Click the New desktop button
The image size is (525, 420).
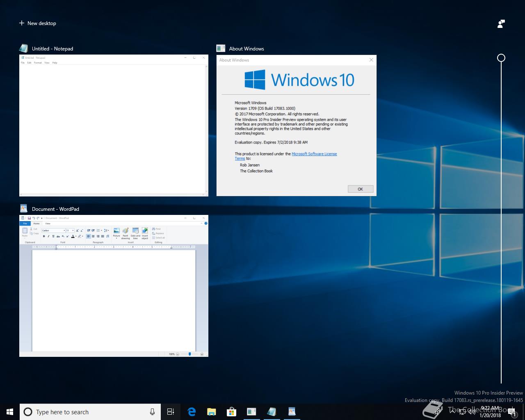point(38,23)
